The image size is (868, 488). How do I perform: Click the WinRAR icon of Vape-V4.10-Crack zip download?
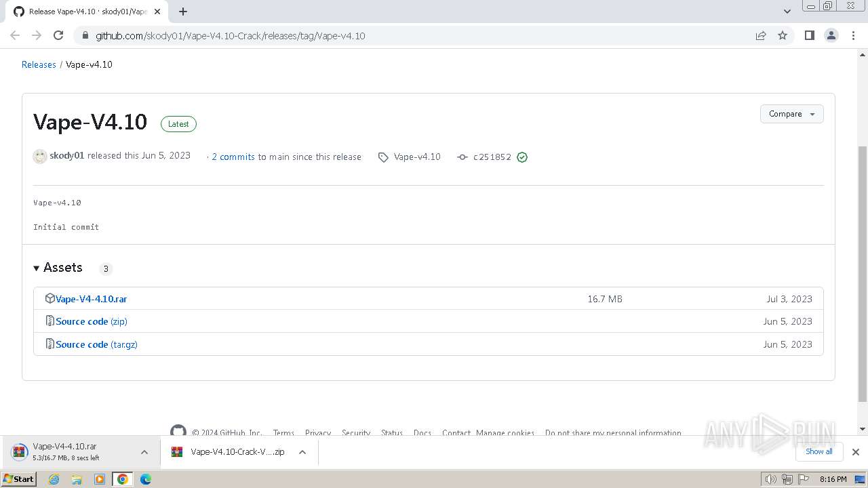pos(177,452)
